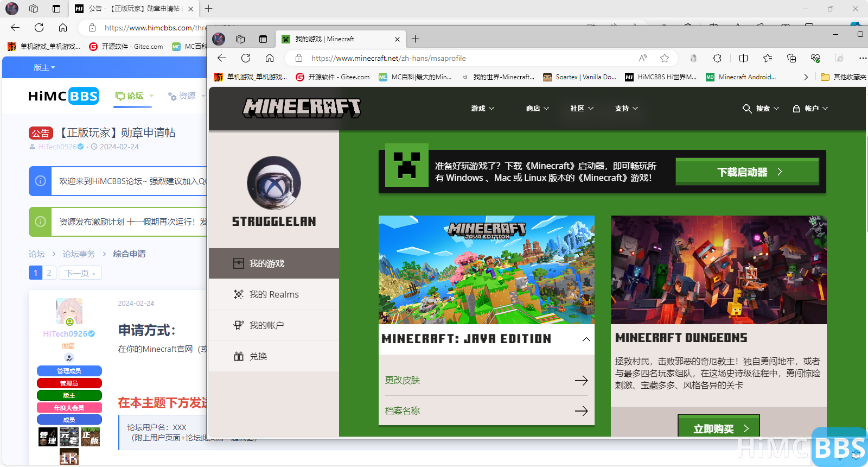Collapse the Minecraft: Java Edition panel

(586, 339)
